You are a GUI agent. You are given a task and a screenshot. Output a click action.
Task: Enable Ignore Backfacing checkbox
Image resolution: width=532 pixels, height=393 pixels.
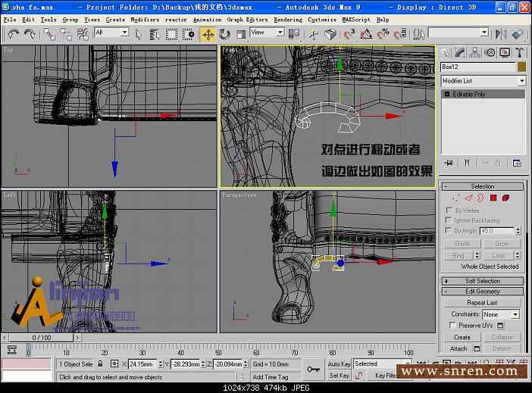tap(449, 220)
